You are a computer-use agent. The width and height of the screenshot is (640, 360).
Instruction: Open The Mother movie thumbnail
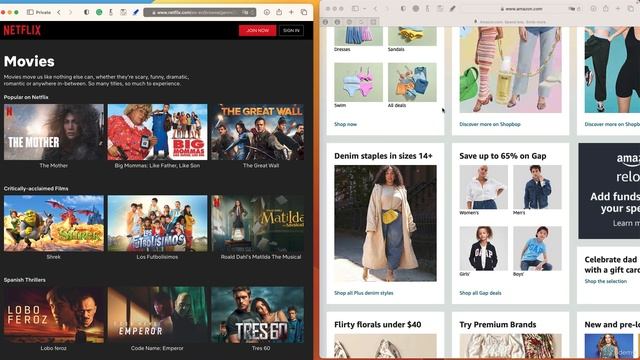coord(54,132)
